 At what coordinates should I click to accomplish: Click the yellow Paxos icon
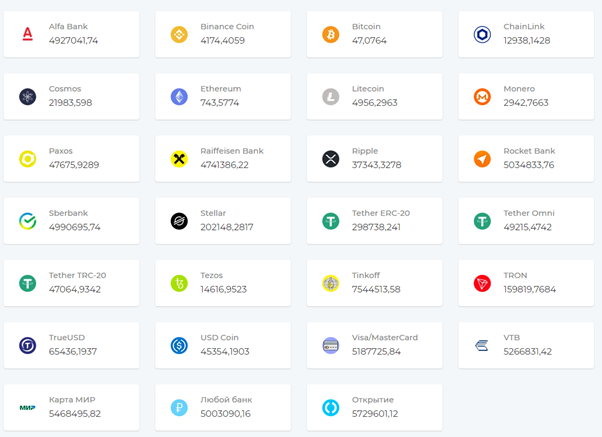click(28, 159)
